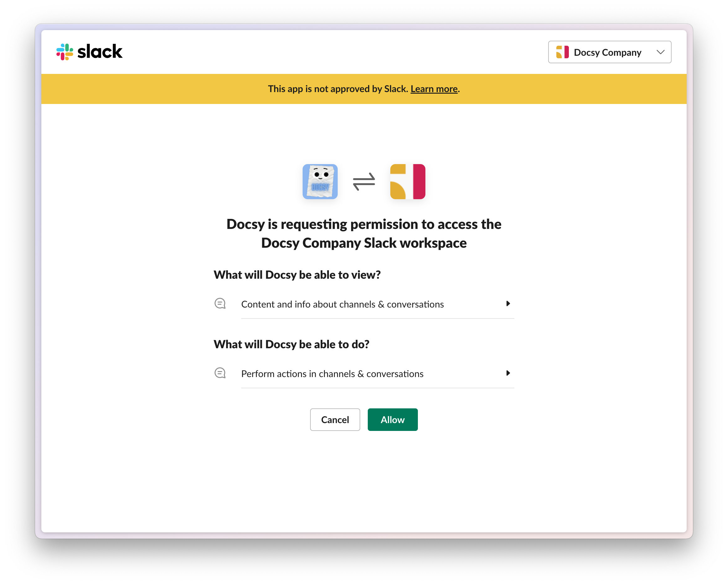
Task: Click the large Docsy Company workspace logo
Action: [x=408, y=182]
